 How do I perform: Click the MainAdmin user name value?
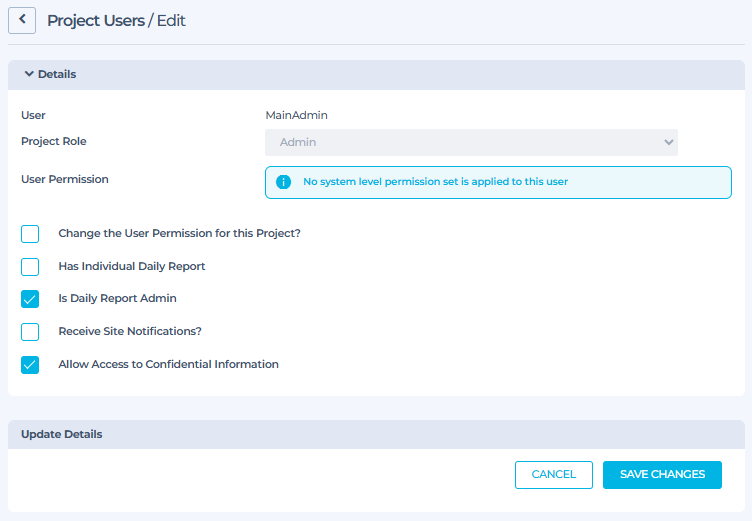click(296, 115)
